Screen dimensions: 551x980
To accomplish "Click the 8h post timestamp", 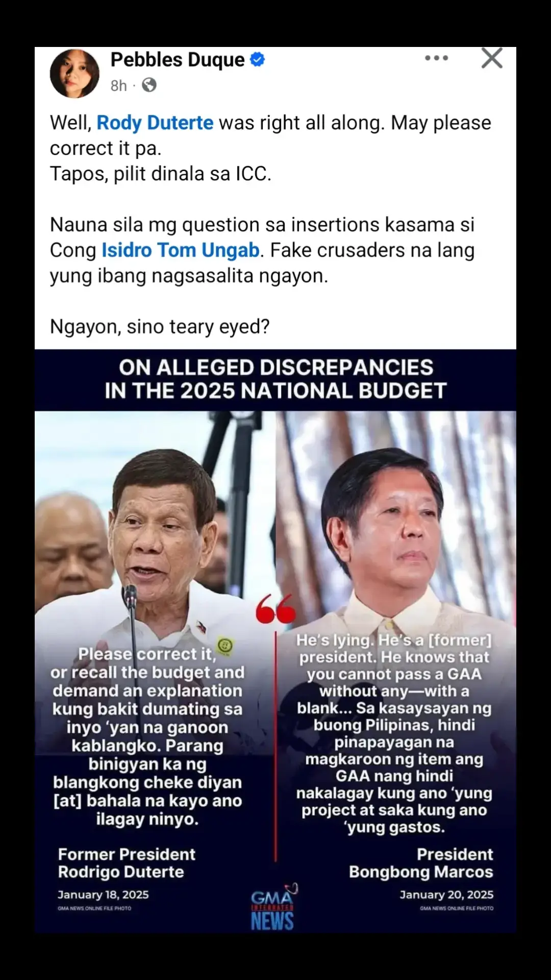I will point(118,85).
